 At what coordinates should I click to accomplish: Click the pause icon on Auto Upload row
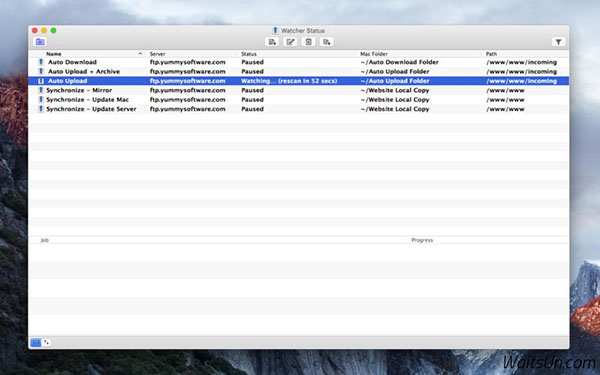[x=41, y=81]
